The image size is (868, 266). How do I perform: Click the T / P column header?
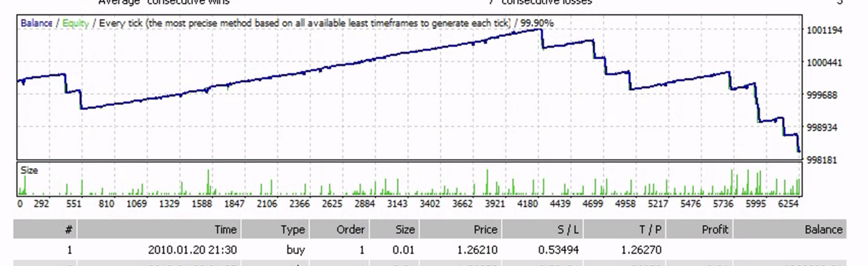pyautogui.click(x=625, y=229)
